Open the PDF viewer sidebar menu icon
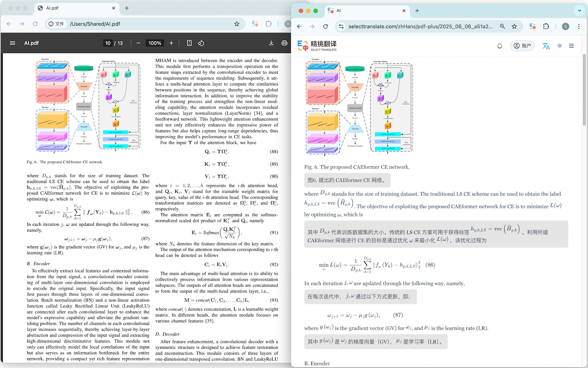The image size is (588, 368). click(x=12, y=43)
